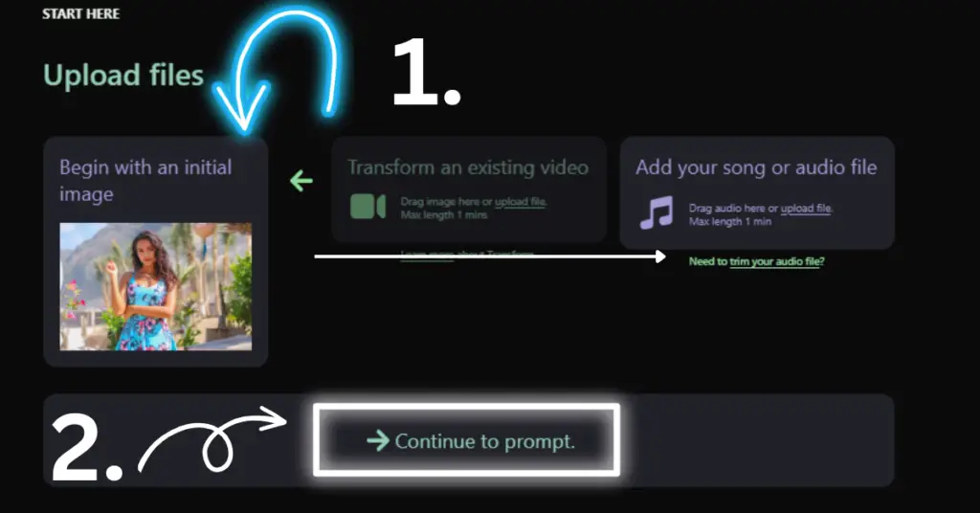
Task: Click the green left arrow beside image card
Action: [301, 181]
